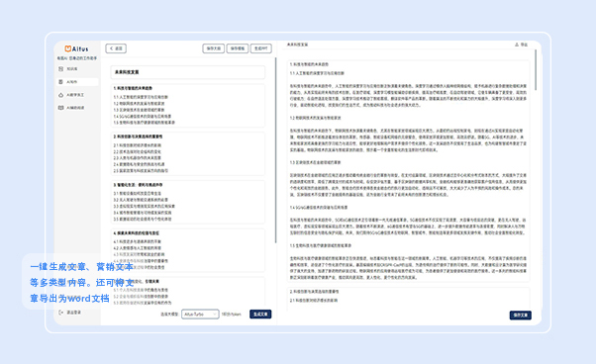Image resolution: width=596 pixels, height=364 pixels.
Task: Open the AI digital employee icon
Action: (x=60, y=95)
